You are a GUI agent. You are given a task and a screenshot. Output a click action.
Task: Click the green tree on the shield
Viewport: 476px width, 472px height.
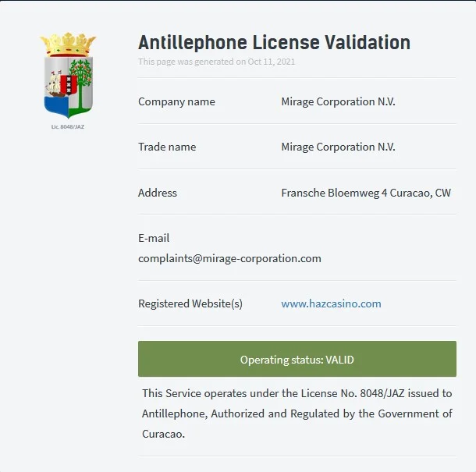pyautogui.click(x=80, y=83)
